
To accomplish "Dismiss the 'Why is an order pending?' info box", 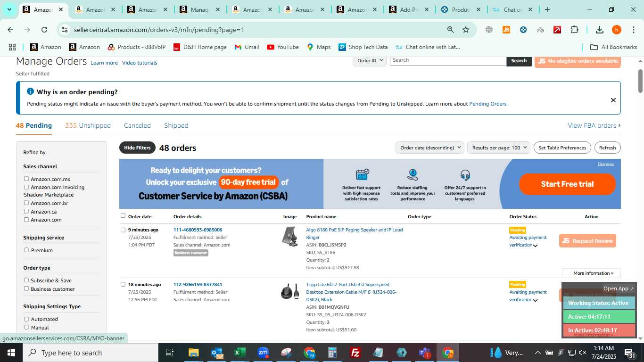I will pyautogui.click(x=613, y=100).
